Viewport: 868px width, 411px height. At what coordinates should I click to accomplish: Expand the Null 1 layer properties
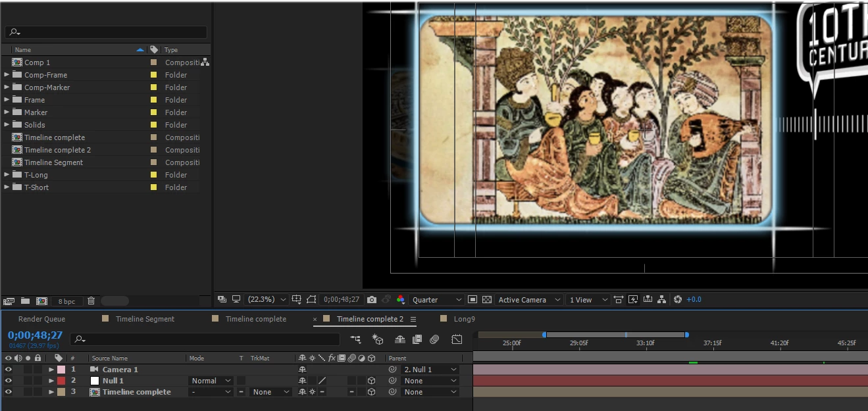pyautogui.click(x=51, y=381)
